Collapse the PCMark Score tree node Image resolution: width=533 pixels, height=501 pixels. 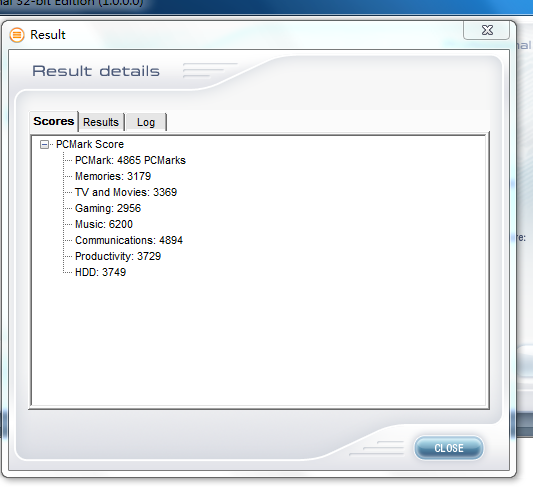tap(44, 144)
